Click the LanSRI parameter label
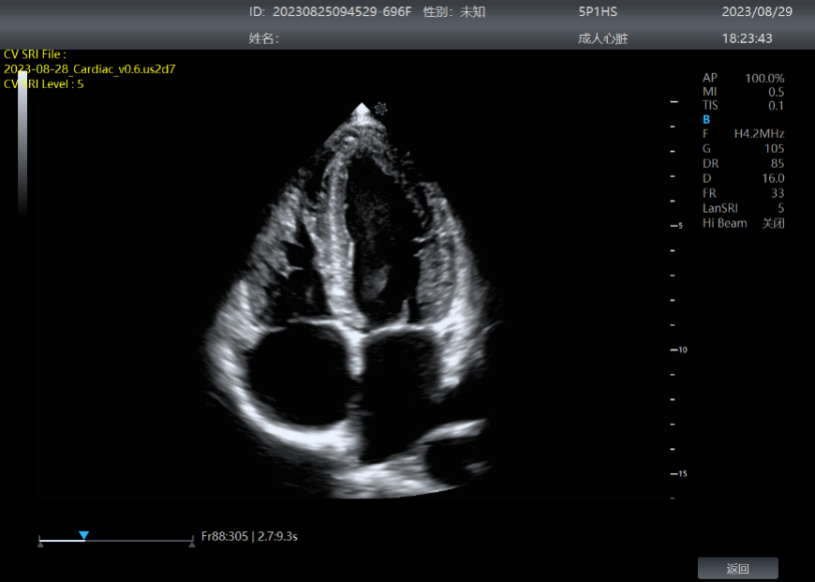Viewport: 815px width, 582px height. coord(720,208)
